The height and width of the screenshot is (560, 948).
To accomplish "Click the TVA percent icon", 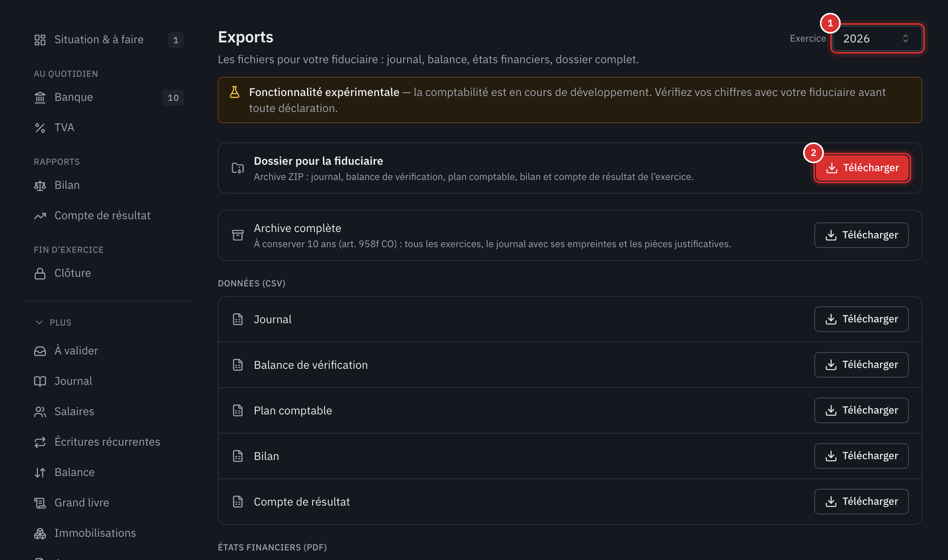I will pos(40,128).
